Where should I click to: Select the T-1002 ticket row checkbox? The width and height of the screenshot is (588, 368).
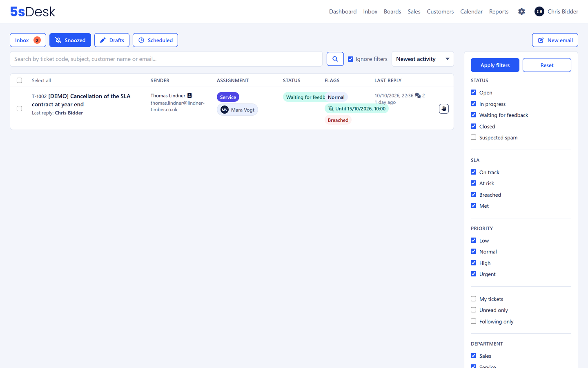(19, 108)
